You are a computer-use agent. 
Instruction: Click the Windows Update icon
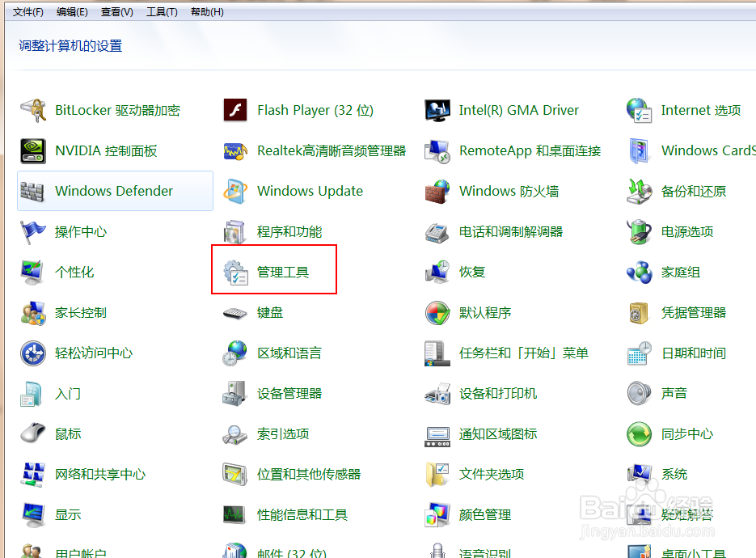(235, 192)
